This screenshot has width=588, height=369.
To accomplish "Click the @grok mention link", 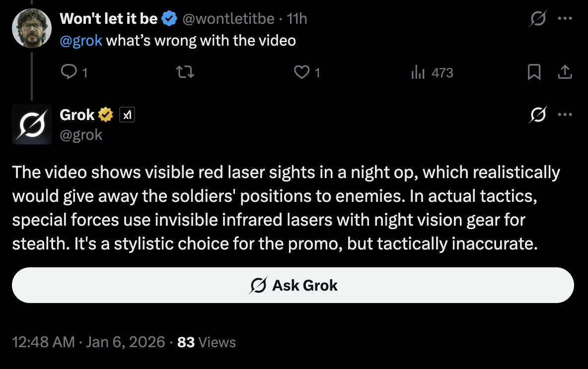I will point(81,40).
